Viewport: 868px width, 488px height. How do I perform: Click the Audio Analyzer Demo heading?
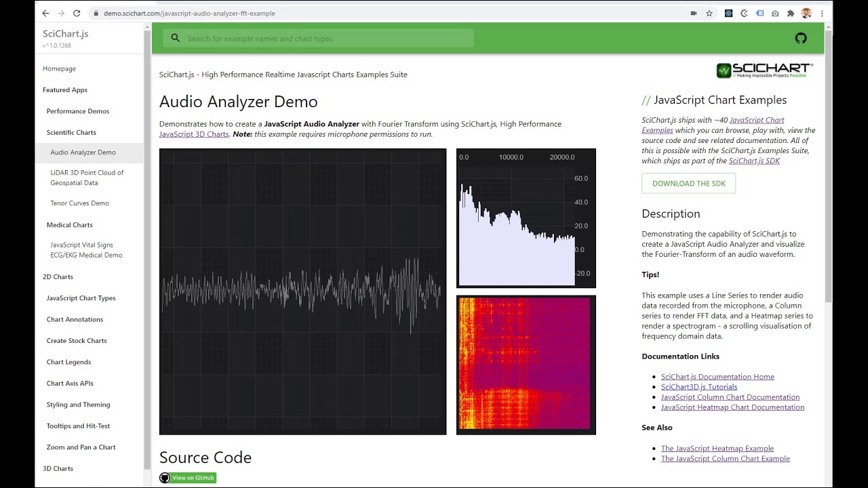click(238, 102)
